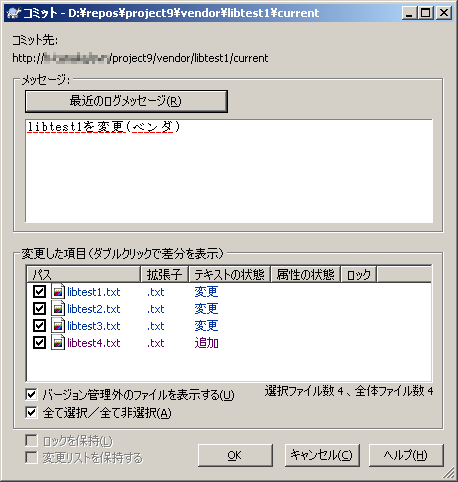
Task: Open 最近のログメッセージ button
Action: coord(126,101)
